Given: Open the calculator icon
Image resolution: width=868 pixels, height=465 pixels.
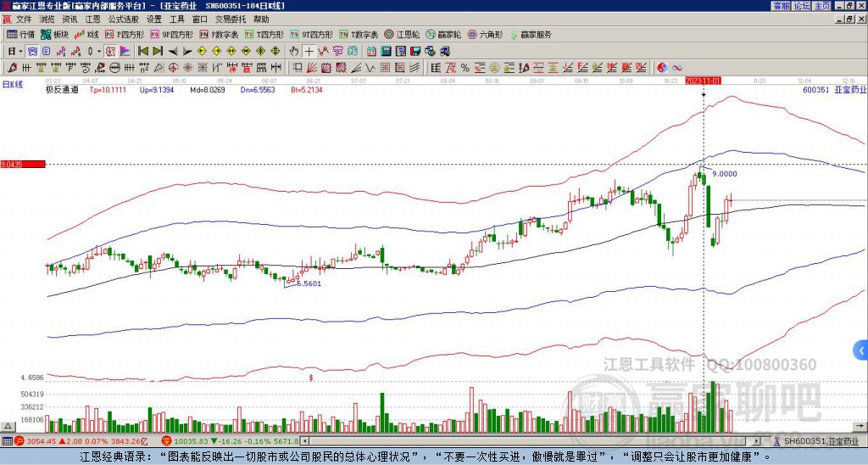Looking at the screenshot, I should [x=386, y=52].
